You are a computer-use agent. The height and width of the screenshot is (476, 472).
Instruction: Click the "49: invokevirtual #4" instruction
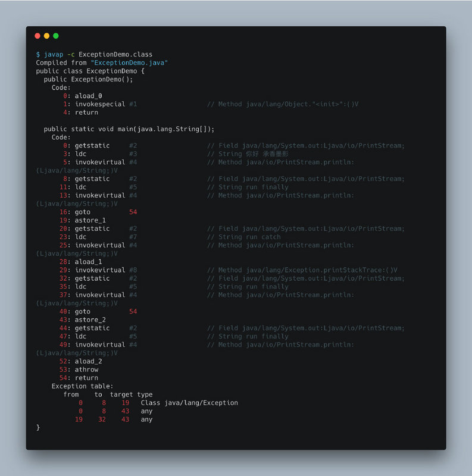coord(98,345)
